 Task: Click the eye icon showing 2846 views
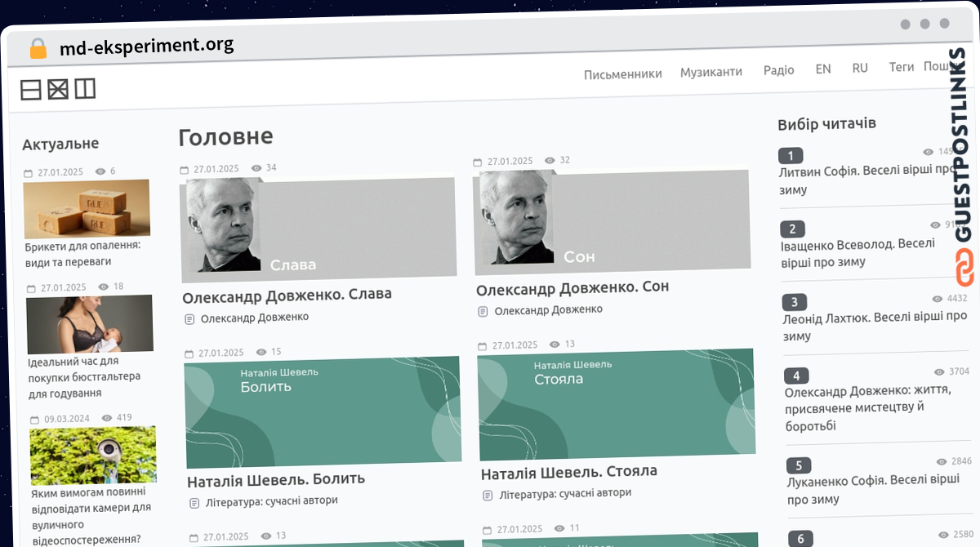[942, 461]
